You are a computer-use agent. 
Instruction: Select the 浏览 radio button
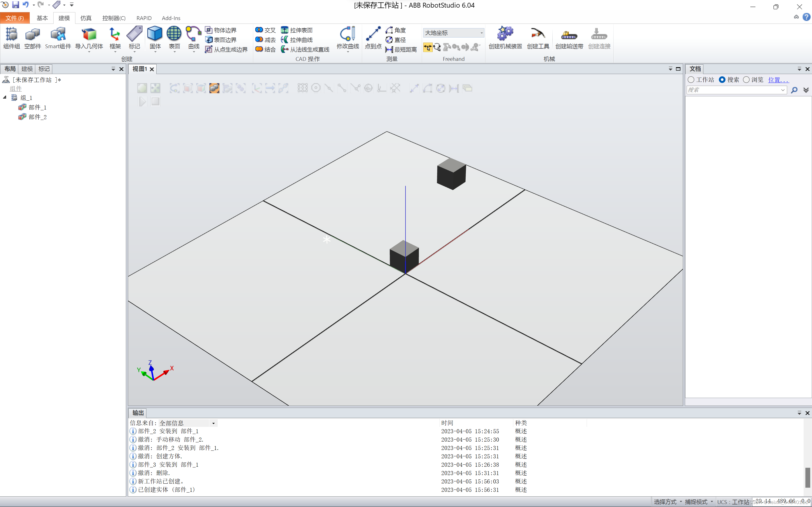746,80
